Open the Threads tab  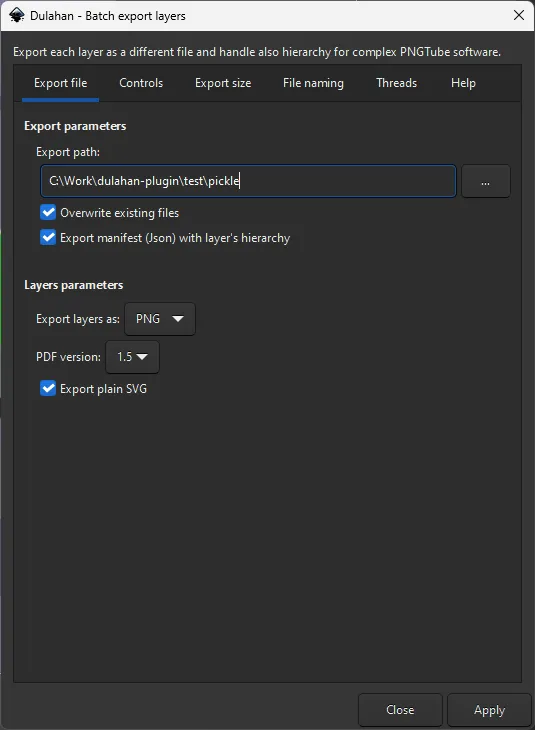[x=396, y=83]
